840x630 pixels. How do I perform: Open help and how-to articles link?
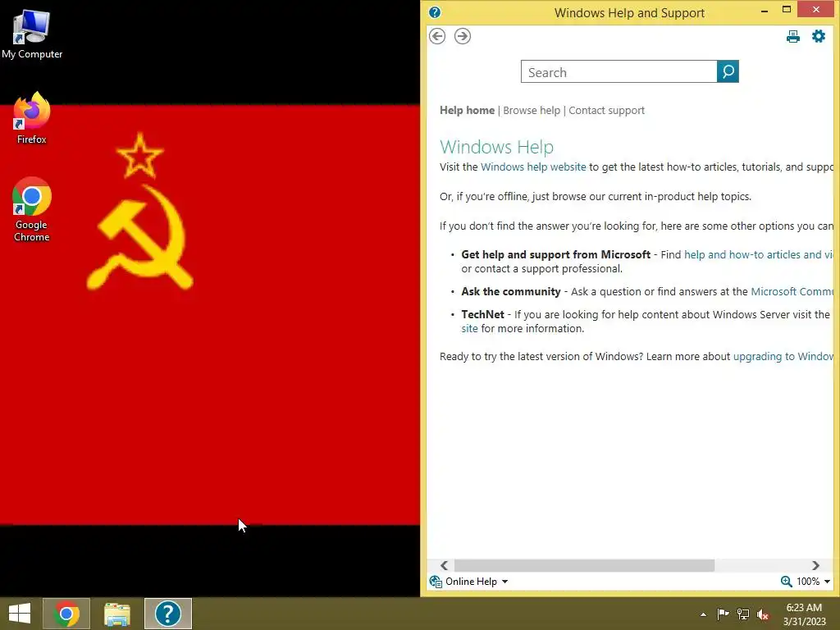759,255
